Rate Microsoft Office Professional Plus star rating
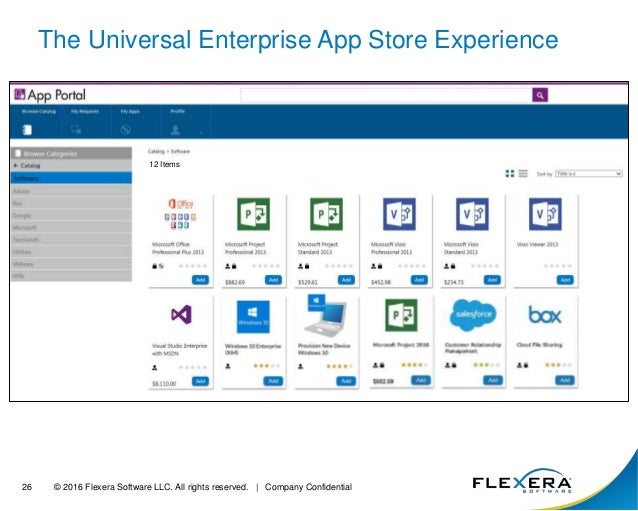The width and height of the screenshot is (638, 511). [193, 266]
